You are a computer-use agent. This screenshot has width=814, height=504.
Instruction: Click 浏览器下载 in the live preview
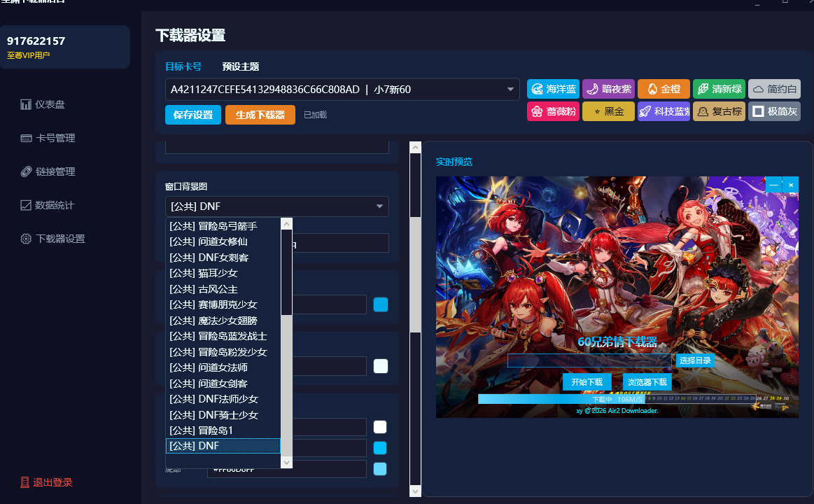coord(647,382)
